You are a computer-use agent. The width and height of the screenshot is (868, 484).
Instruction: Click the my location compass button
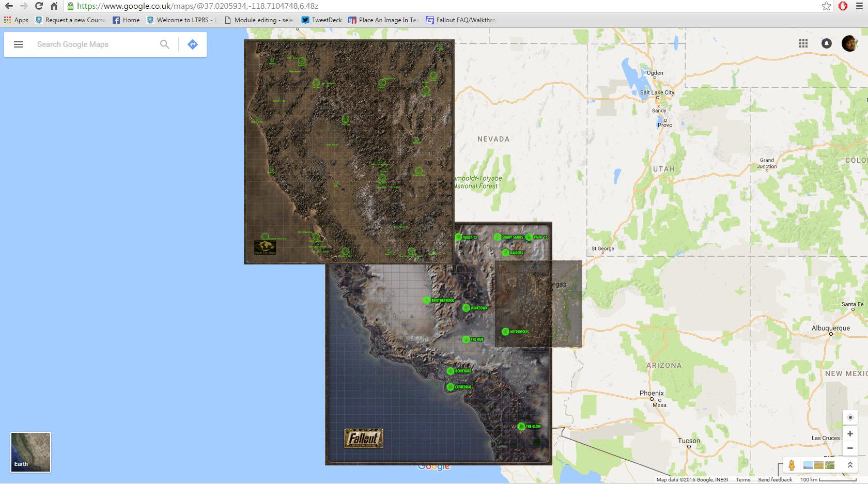click(x=849, y=416)
